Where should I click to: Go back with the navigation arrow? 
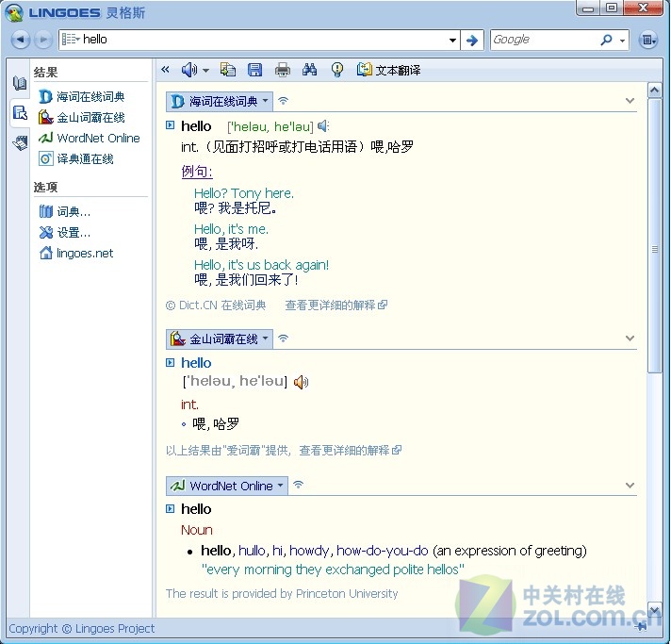[20, 40]
